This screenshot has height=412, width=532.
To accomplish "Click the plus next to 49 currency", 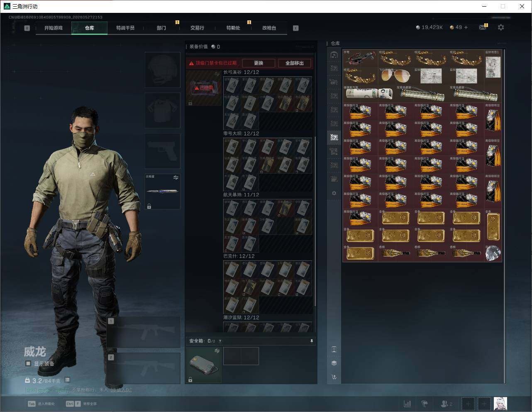I will pyautogui.click(x=466, y=27).
